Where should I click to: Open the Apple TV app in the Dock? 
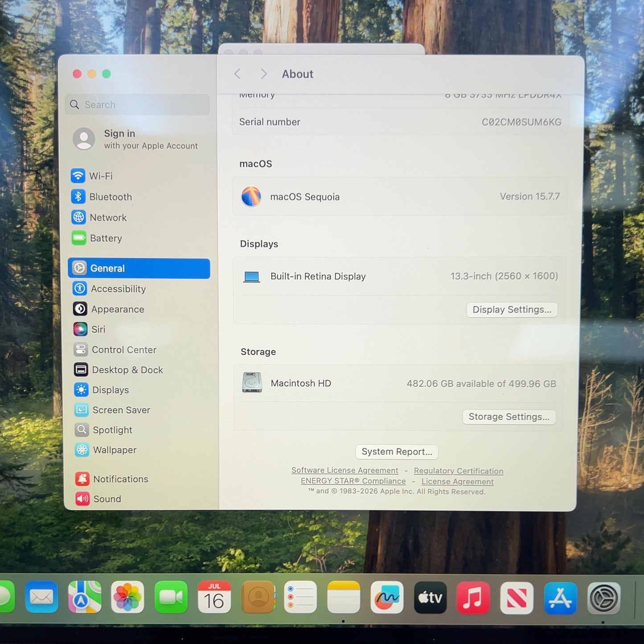(430, 597)
